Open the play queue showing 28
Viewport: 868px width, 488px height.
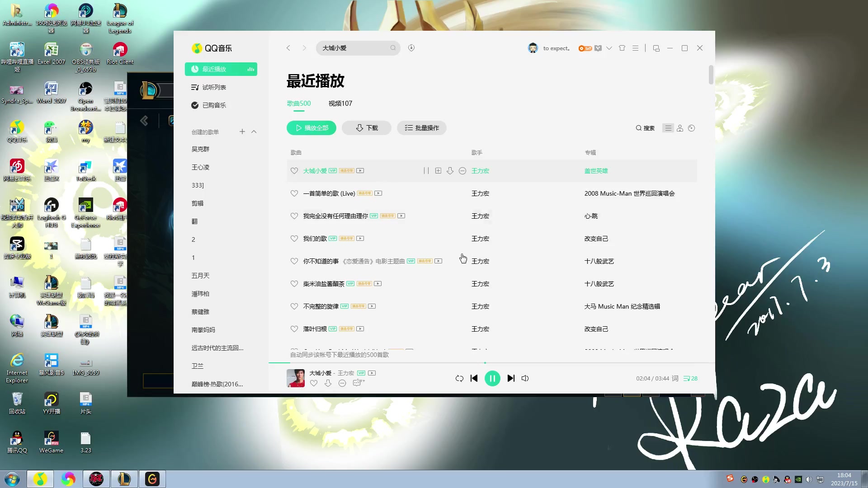point(690,379)
